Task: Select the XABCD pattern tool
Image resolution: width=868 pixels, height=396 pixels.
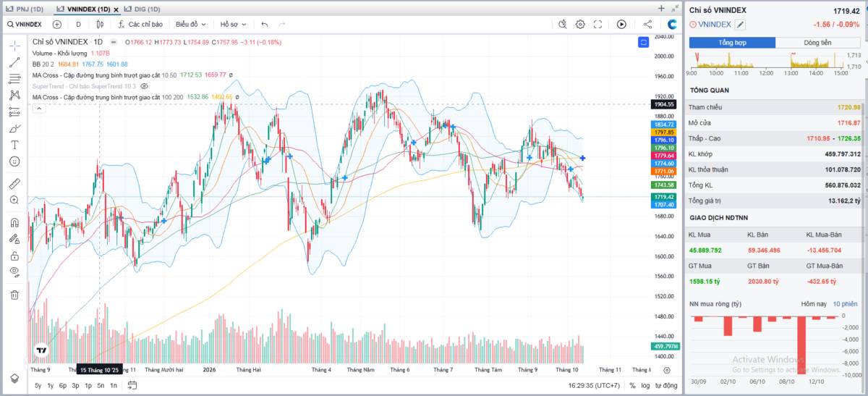Action: point(14,95)
